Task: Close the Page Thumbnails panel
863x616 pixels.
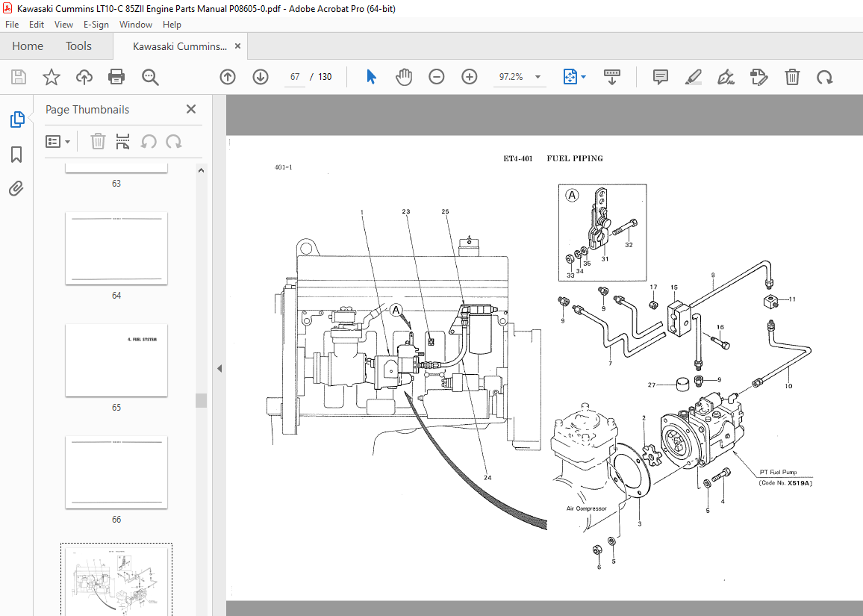Action: (x=191, y=109)
